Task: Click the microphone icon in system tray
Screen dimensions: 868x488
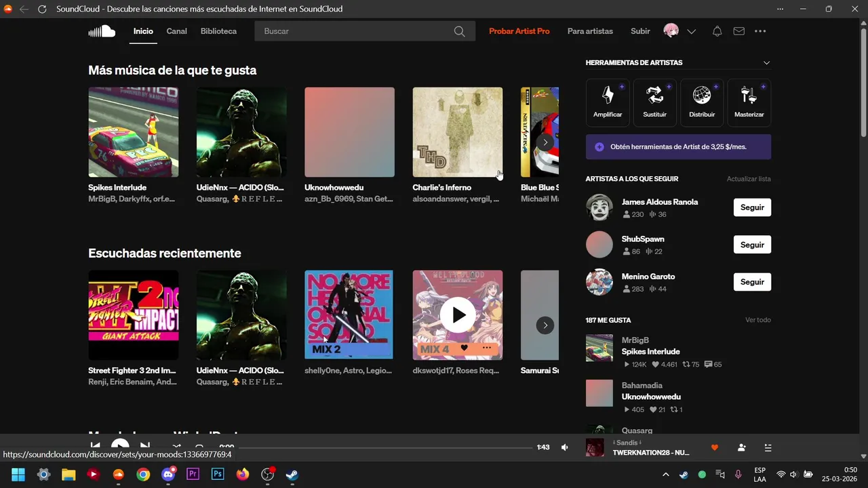Action: click(x=738, y=474)
